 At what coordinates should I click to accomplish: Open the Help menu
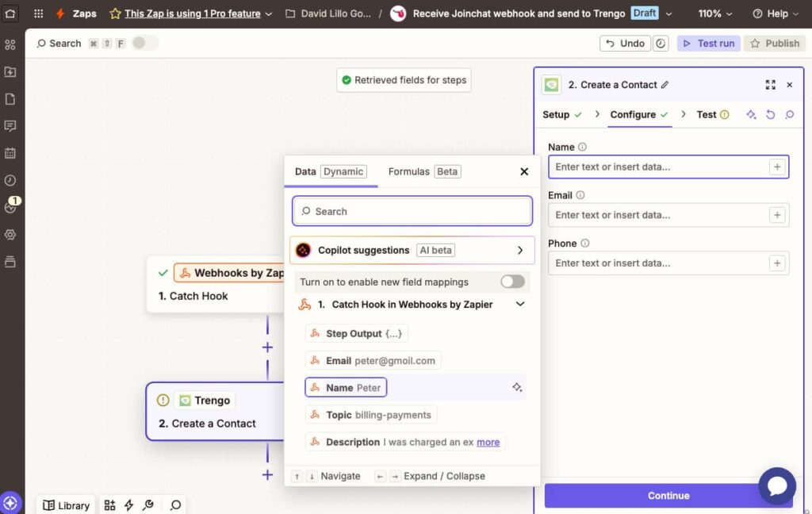click(x=776, y=13)
